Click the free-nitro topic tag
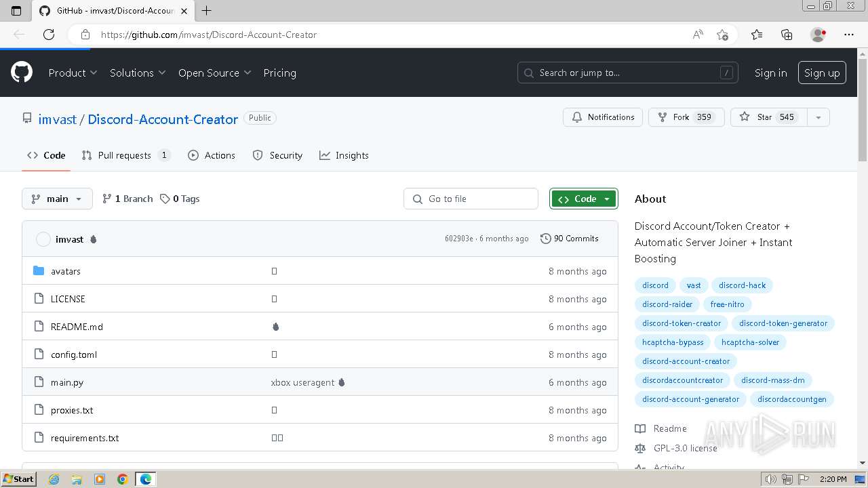This screenshot has height=488, width=868. 727,304
